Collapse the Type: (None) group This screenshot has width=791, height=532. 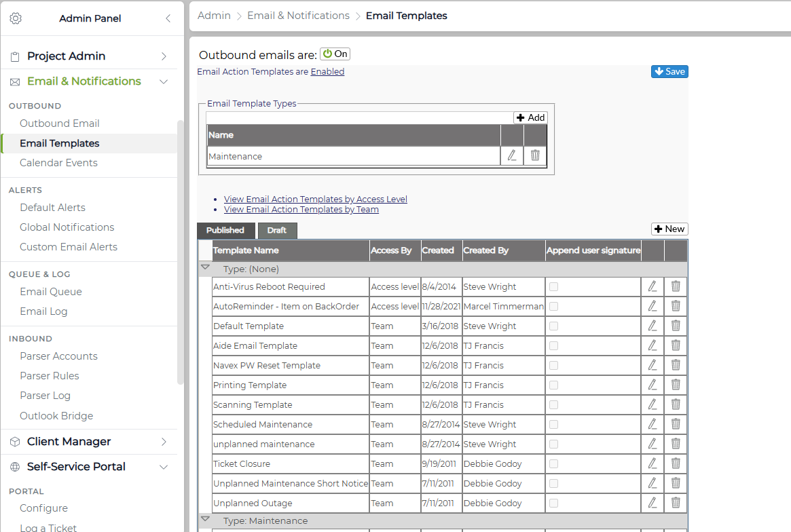pos(205,267)
